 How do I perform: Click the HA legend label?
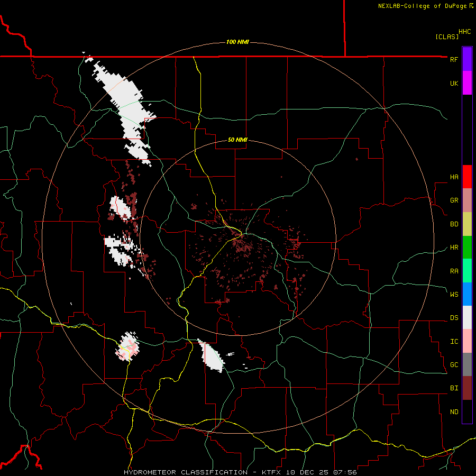click(x=454, y=177)
